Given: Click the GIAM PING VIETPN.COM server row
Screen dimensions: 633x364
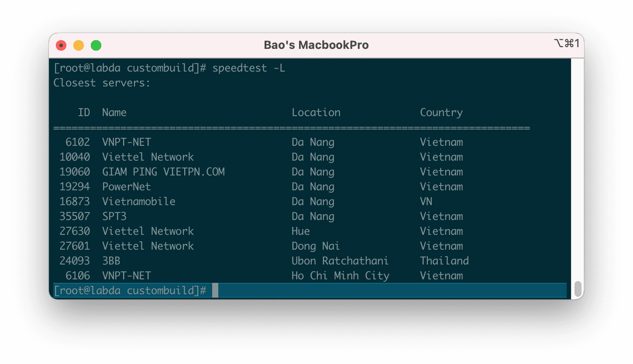Looking at the screenshot, I should (163, 172).
